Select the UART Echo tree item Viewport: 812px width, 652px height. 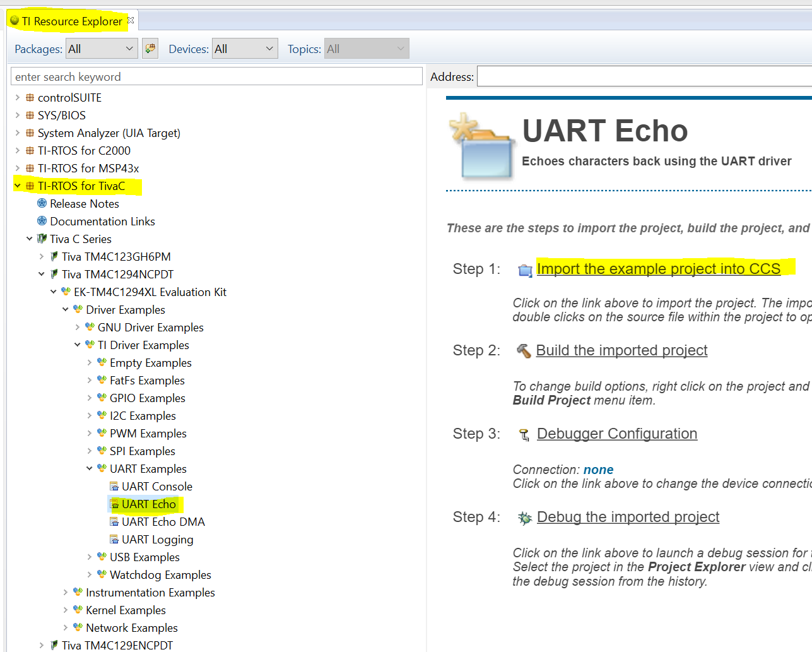[x=149, y=504]
